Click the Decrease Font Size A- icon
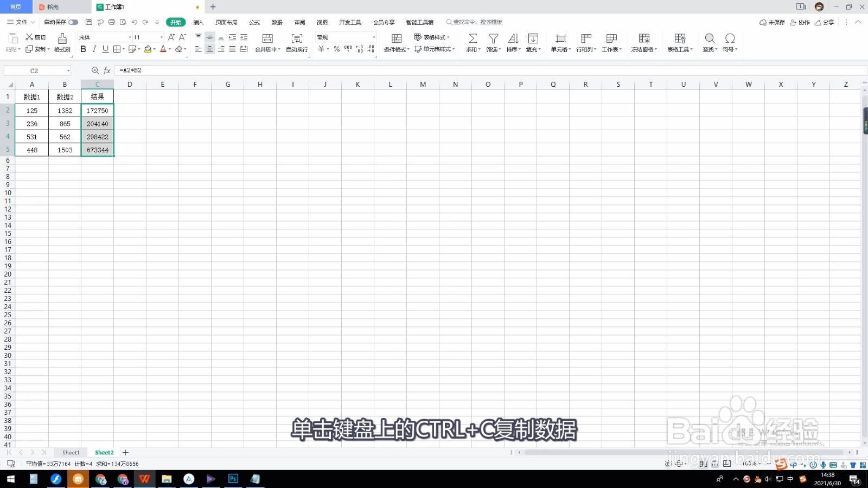 [182, 37]
